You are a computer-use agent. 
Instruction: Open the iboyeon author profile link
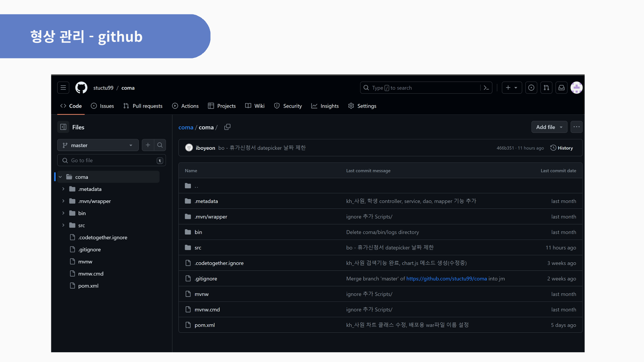205,148
